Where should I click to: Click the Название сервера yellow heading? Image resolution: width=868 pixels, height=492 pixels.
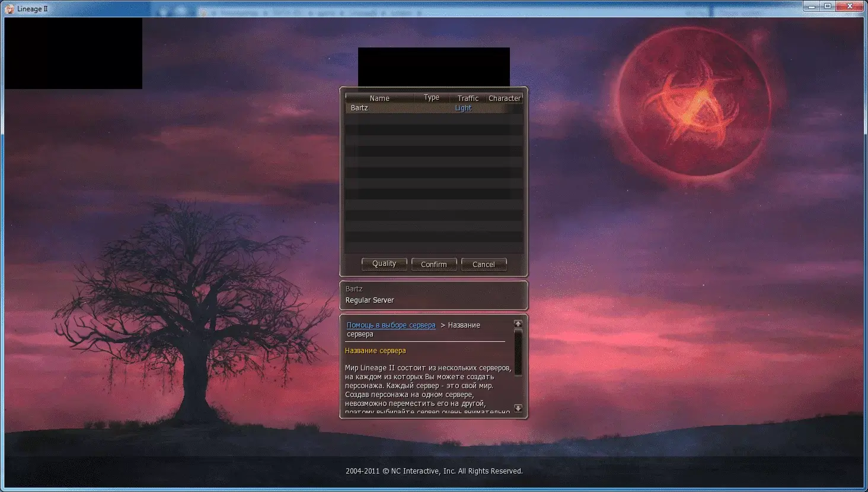click(x=375, y=351)
